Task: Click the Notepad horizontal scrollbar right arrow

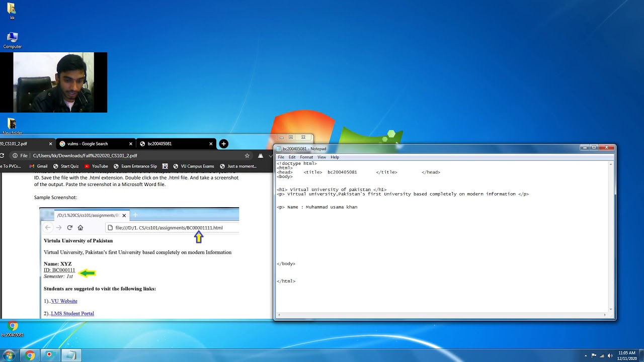Action: point(606,315)
